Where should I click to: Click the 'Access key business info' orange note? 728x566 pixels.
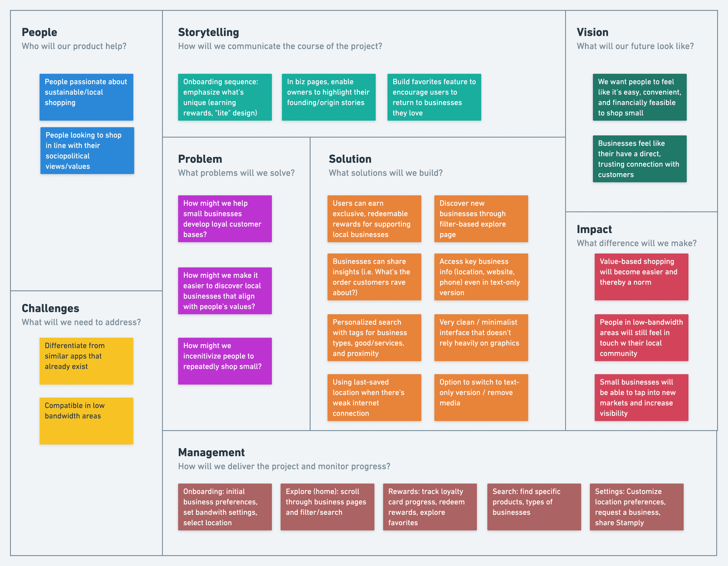point(481,277)
